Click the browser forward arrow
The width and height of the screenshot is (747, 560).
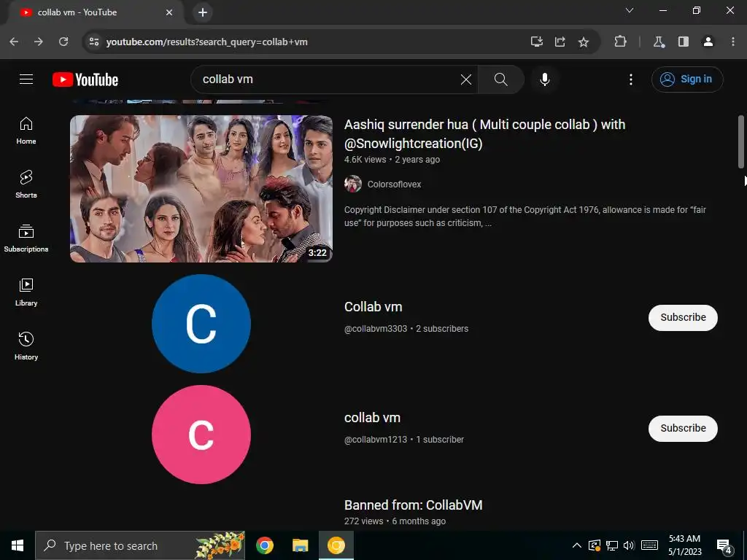tap(39, 42)
